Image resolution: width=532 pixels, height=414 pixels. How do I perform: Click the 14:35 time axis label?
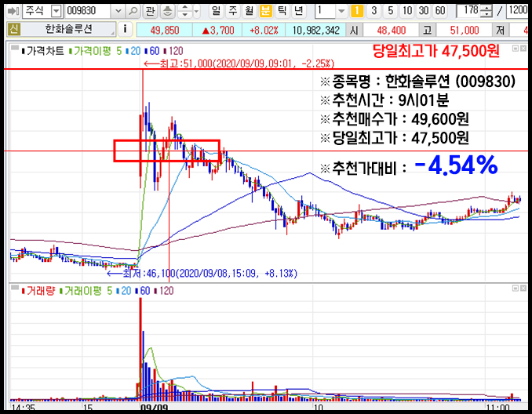click(x=24, y=408)
